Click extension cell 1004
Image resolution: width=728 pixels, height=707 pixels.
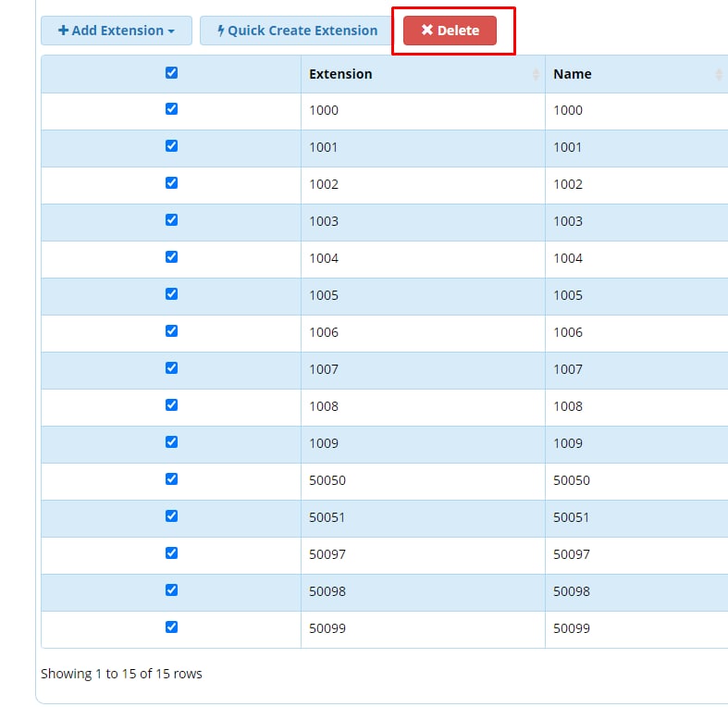(x=423, y=259)
